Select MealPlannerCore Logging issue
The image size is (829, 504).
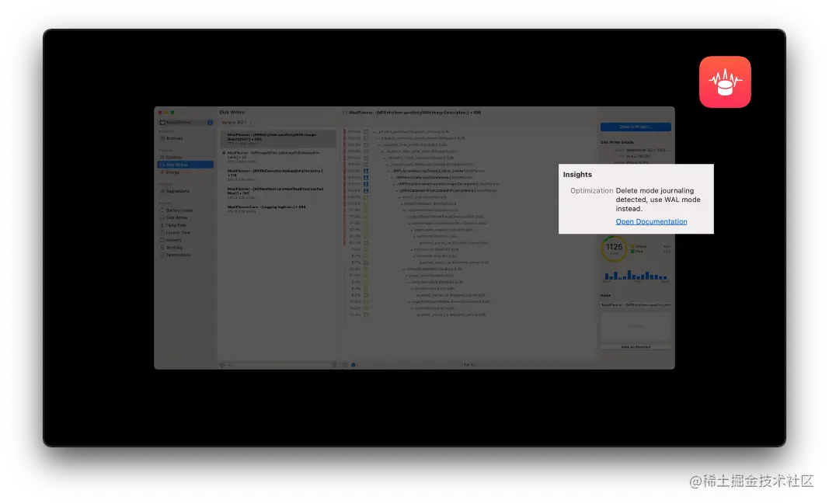[x=278, y=209]
